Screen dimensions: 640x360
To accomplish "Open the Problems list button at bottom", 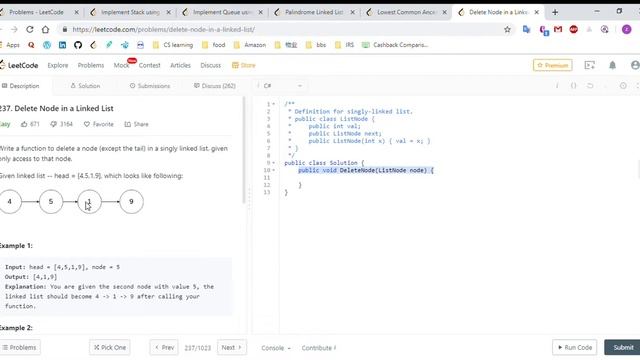I will [x=20, y=347].
